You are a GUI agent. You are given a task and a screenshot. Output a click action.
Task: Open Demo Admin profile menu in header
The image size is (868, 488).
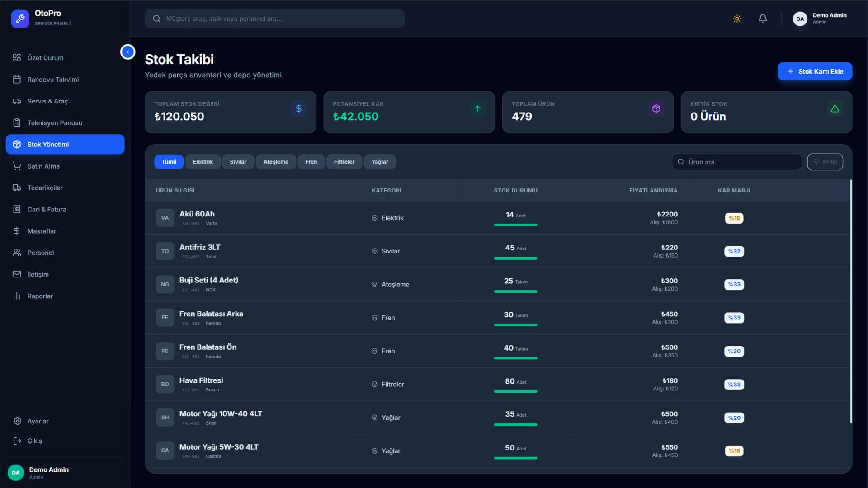820,19
